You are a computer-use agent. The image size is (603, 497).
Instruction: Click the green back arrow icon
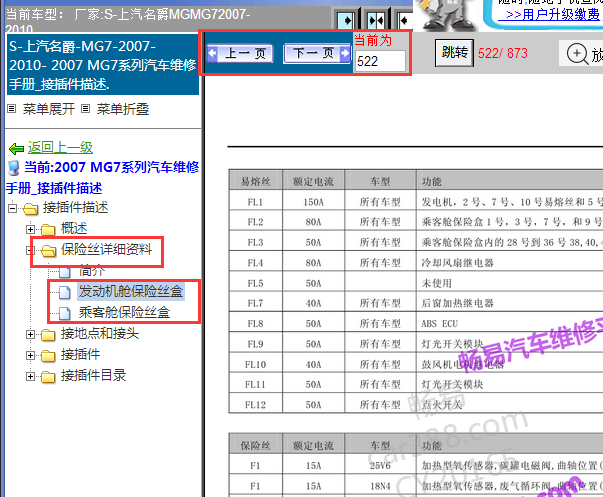tap(16, 148)
